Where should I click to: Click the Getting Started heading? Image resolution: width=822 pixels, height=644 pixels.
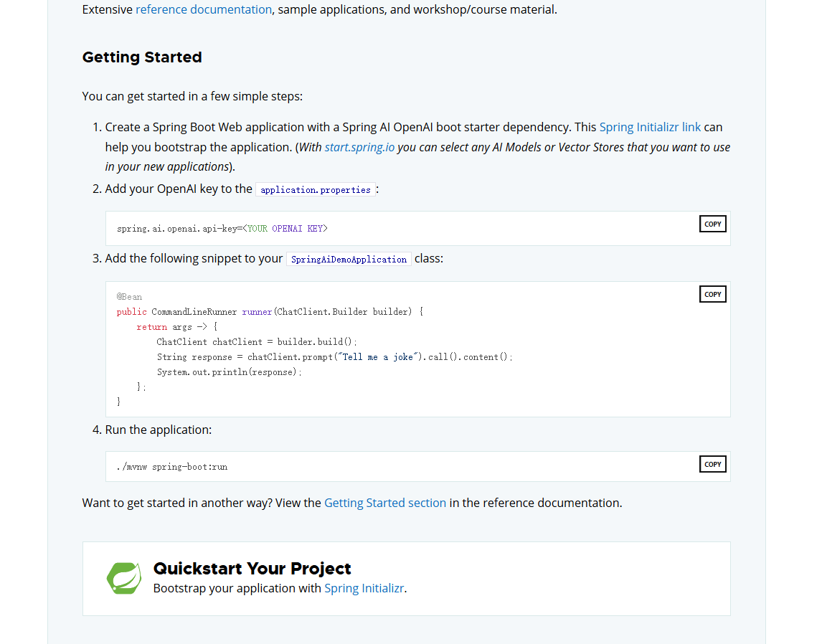tap(142, 57)
